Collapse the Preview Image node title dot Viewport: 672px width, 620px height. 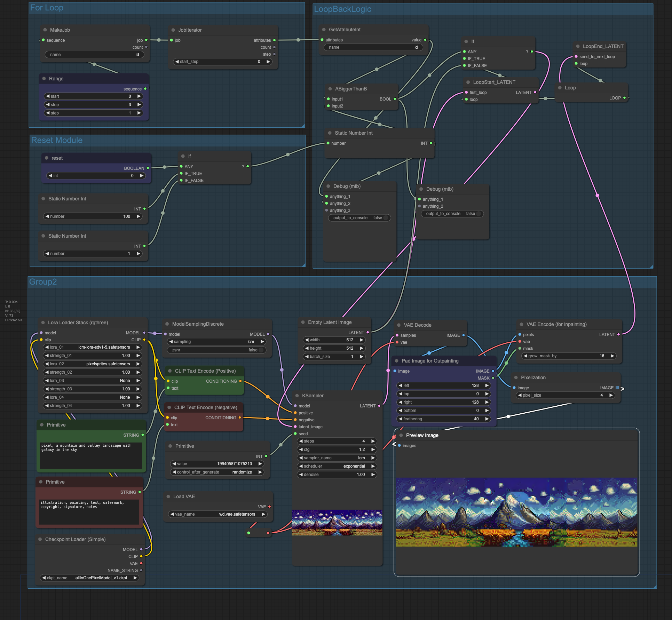click(401, 435)
